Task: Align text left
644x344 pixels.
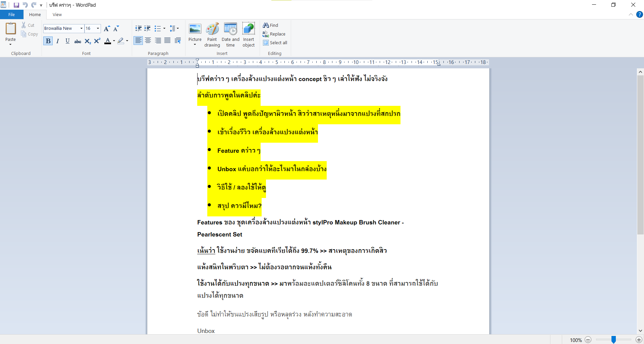Action: pos(138,41)
